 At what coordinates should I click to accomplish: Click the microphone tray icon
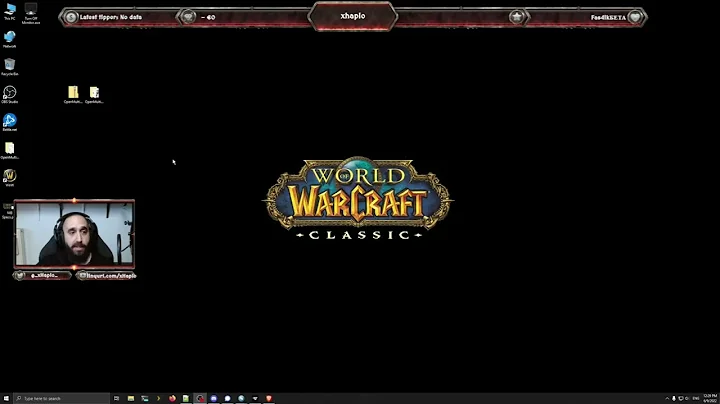674,398
